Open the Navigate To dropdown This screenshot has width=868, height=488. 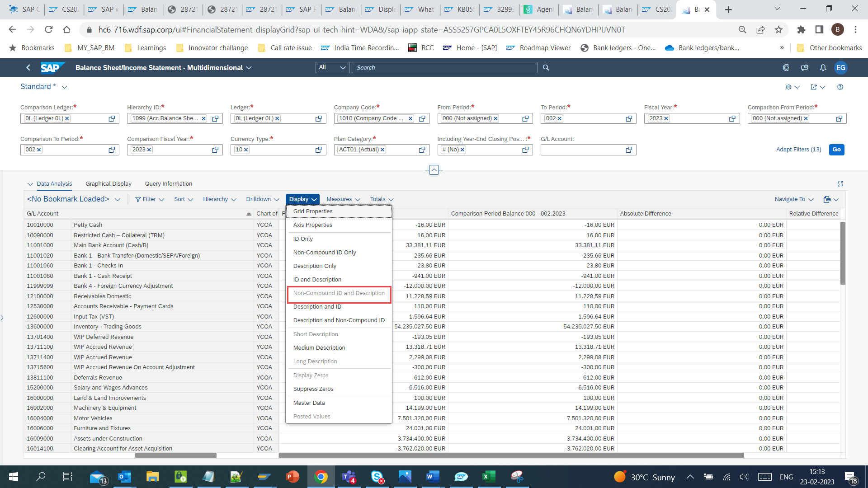(794, 199)
